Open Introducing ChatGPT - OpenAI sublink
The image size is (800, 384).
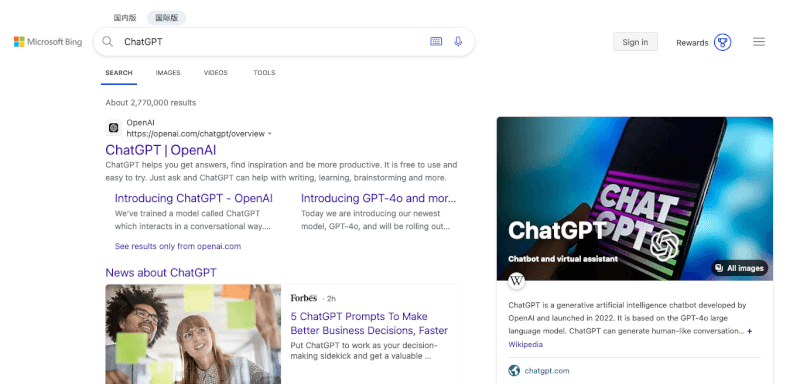(194, 198)
